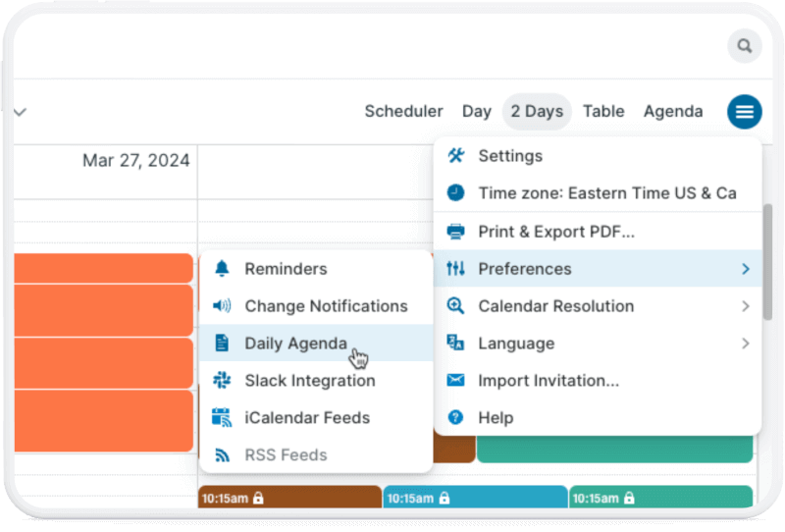Click the menu's vertical scrollbar thumb
This screenshot has width=785, height=532.
point(767,261)
